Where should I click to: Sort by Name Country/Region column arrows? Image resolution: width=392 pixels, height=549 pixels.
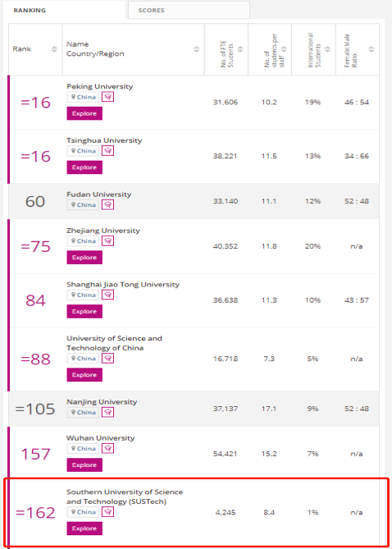[197, 49]
